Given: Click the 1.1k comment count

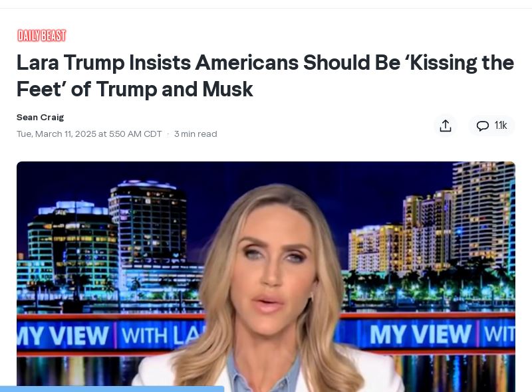Looking at the screenshot, I should pyautogui.click(x=501, y=126).
